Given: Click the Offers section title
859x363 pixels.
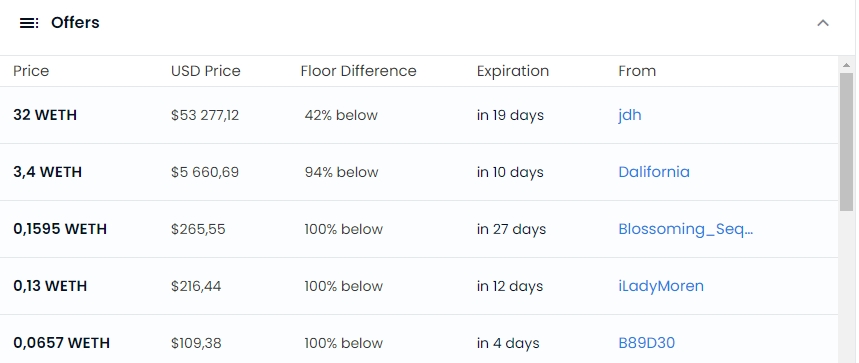Looking at the screenshot, I should [x=75, y=23].
